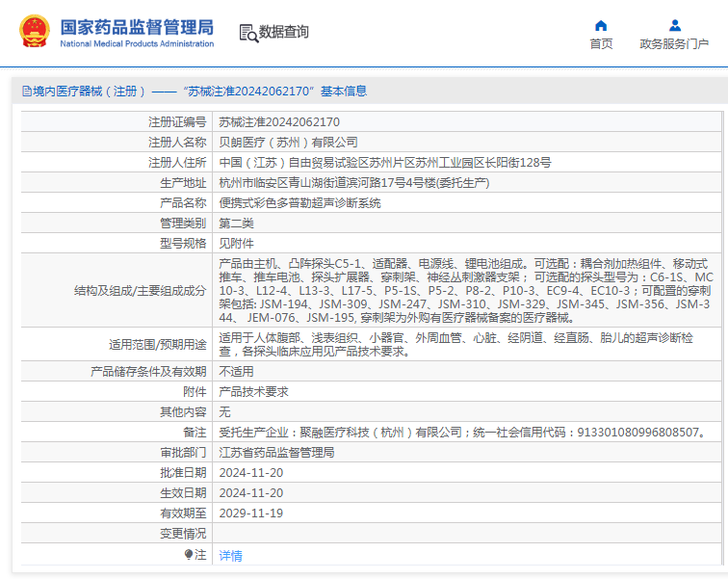Open 政务服务门户 text link

[x=674, y=44]
